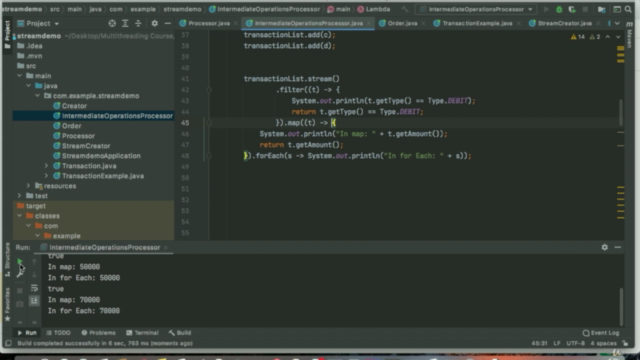Select StreamdemoApplication in tree

(x=101, y=156)
